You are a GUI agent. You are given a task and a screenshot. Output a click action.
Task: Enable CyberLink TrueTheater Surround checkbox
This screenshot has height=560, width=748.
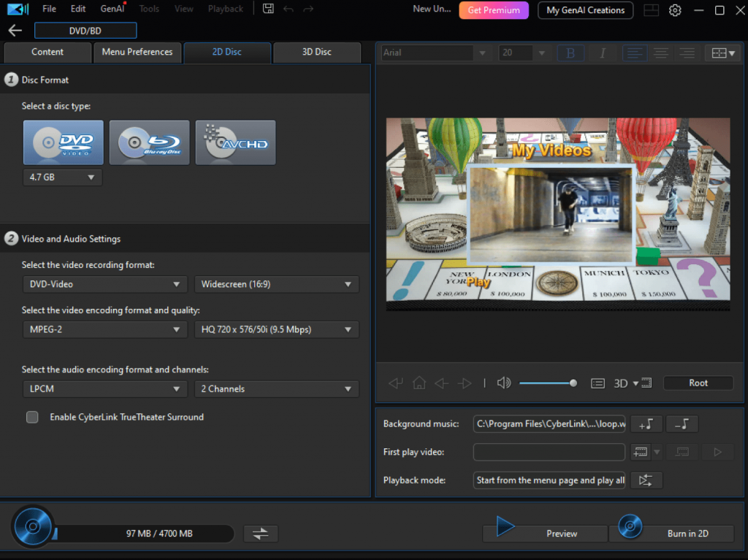32,418
